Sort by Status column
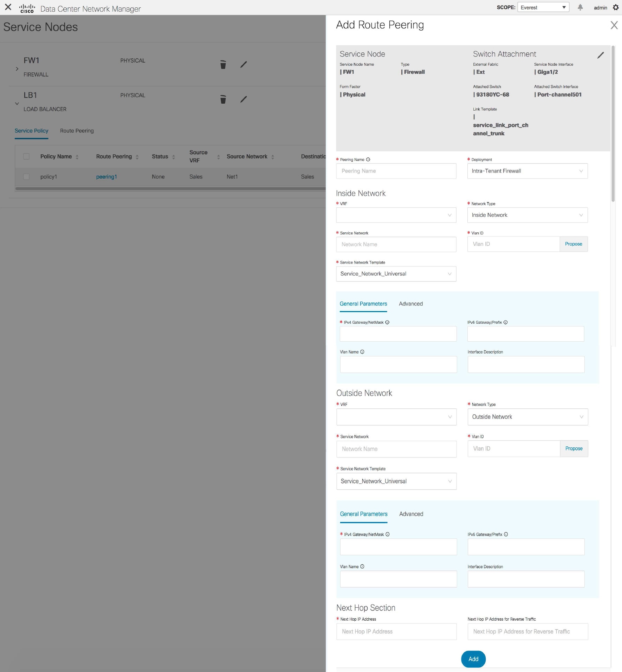This screenshot has width=622, height=672. point(173,157)
